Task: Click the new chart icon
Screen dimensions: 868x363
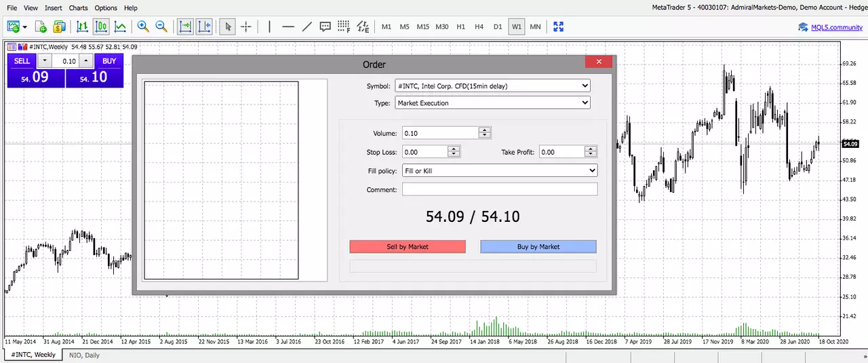Action: point(13,27)
